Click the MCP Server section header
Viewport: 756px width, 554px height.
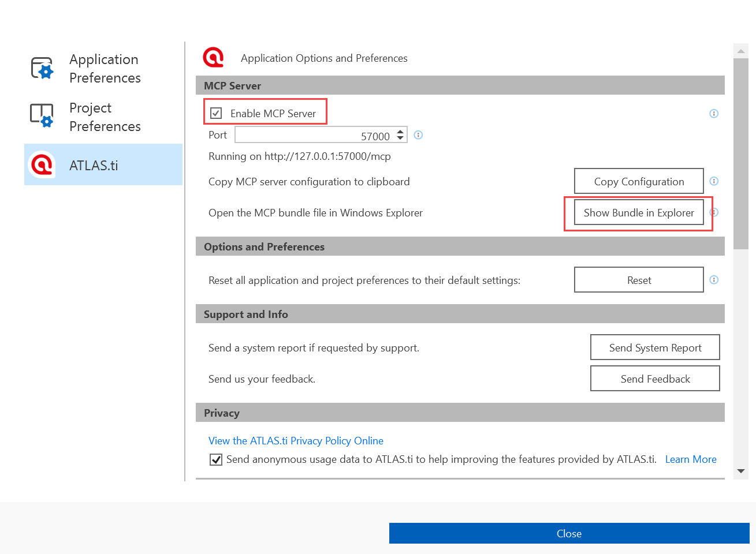pos(460,85)
